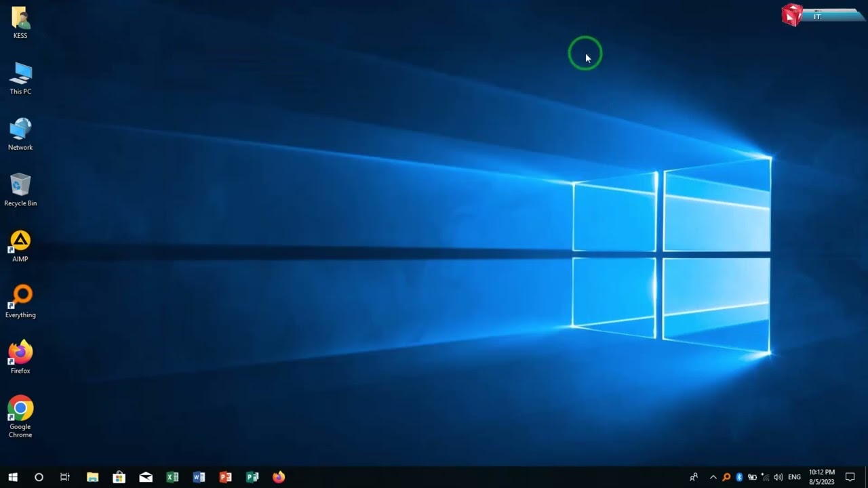868x488 pixels.
Task: Open the KESS folder on desktop
Action: 20,22
